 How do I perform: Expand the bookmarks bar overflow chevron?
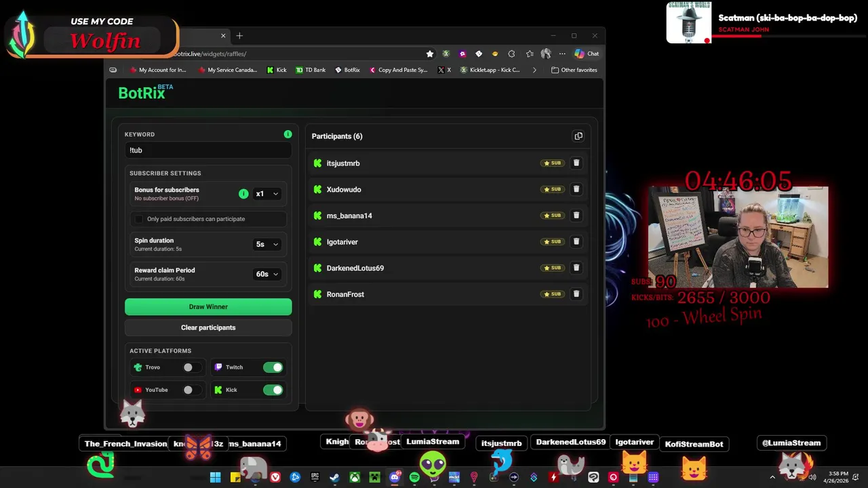click(534, 70)
